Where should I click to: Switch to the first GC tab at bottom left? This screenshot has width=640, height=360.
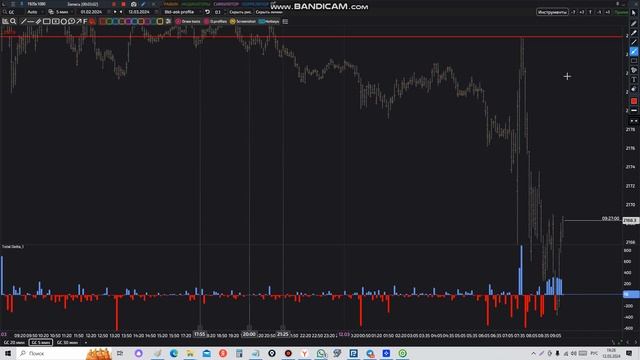coord(14,342)
